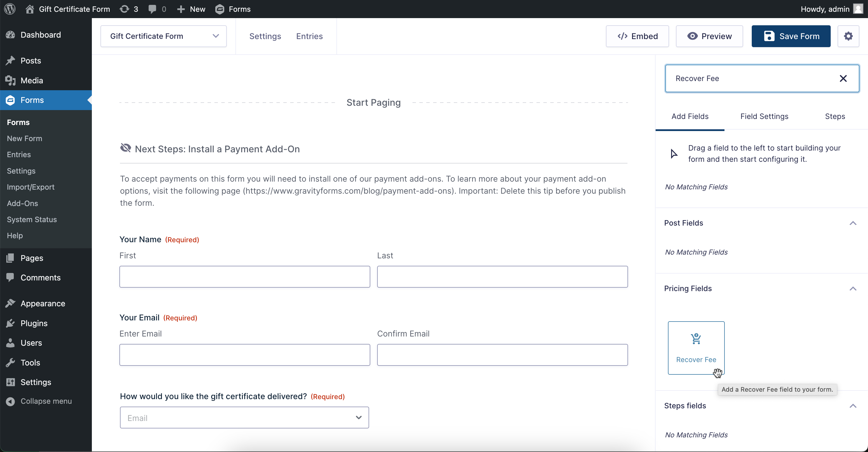868x452 pixels.
Task: Open Users via the sidebar icon
Action: (10, 343)
